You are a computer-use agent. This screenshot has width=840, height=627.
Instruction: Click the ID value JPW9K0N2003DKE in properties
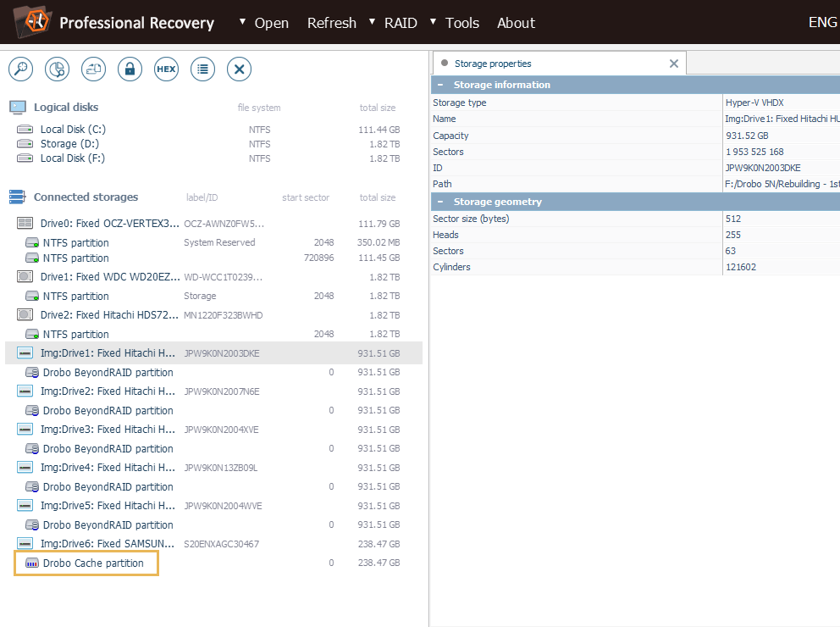pyautogui.click(x=763, y=168)
